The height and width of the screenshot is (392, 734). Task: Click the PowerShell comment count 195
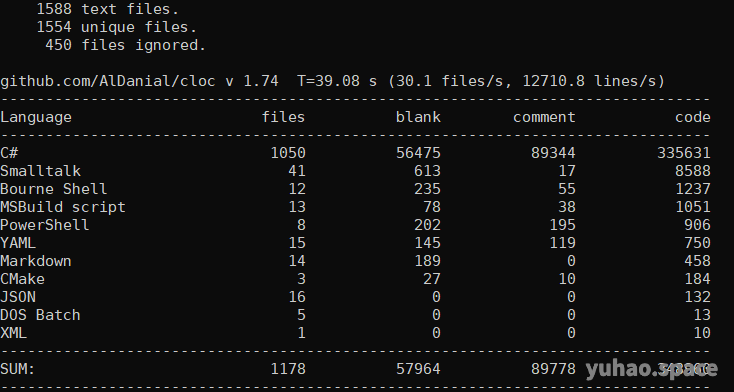(562, 225)
